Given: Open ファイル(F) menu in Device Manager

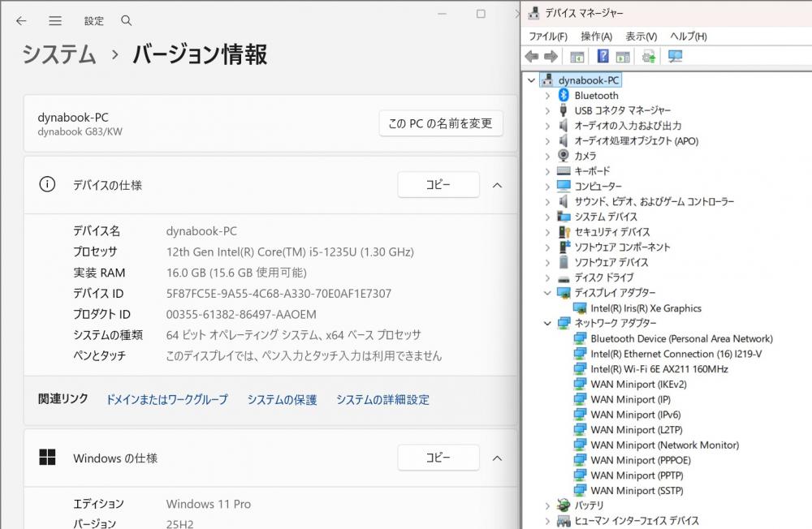Looking at the screenshot, I should [x=548, y=37].
